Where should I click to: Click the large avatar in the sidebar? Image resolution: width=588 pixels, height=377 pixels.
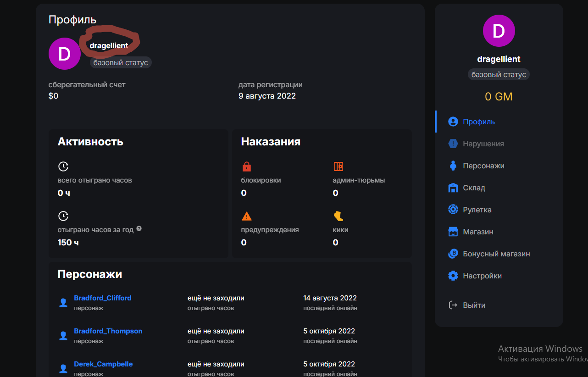[x=499, y=31]
